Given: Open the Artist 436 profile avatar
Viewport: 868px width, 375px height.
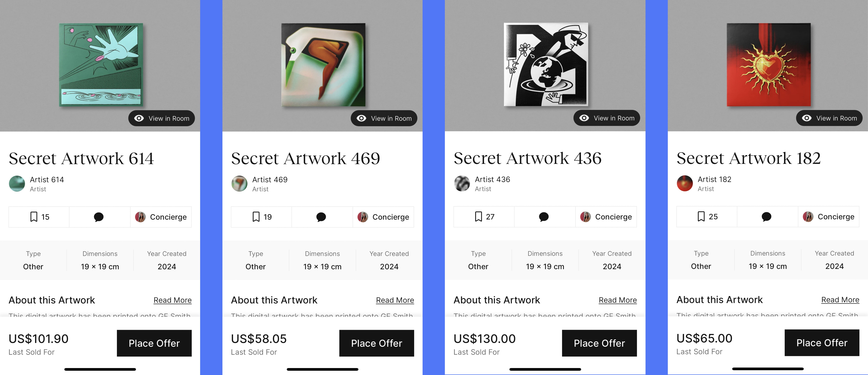Looking at the screenshot, I should (x=462, y=183).
